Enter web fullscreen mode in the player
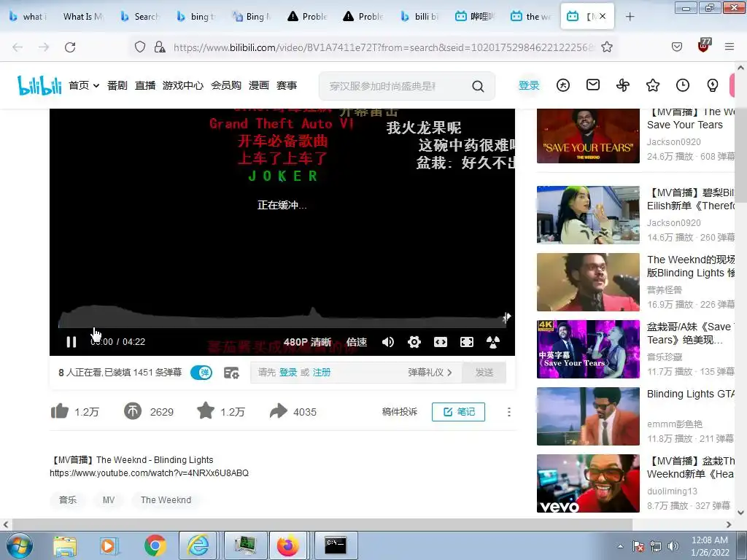 466,342
